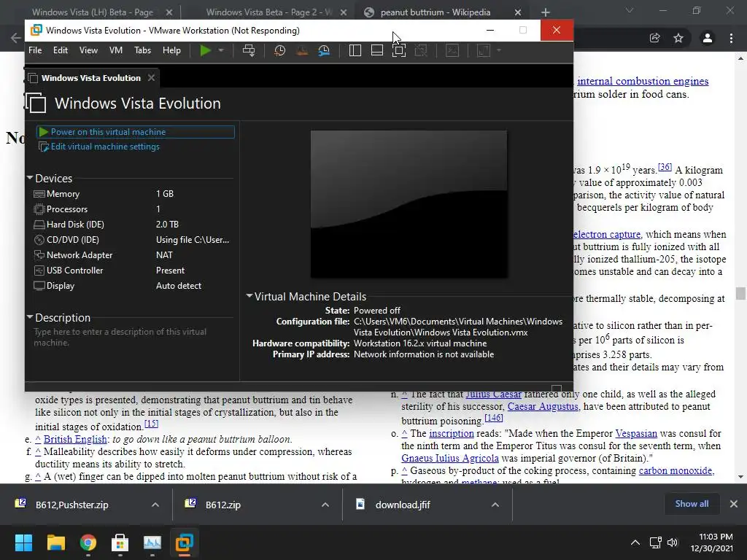Open the snapshot manager wrench-clock icon
Screen dimensions: 747x560
(324, 50)
